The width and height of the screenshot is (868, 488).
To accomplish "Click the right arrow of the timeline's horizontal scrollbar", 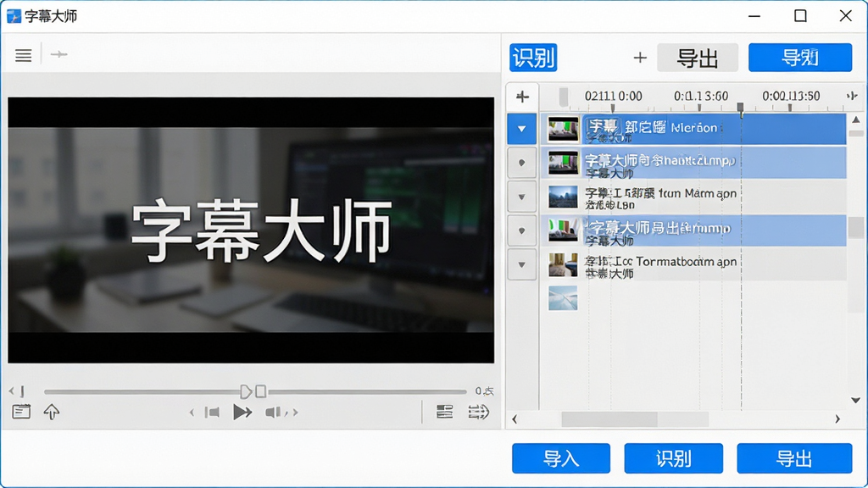I will (x=837, y=419).
